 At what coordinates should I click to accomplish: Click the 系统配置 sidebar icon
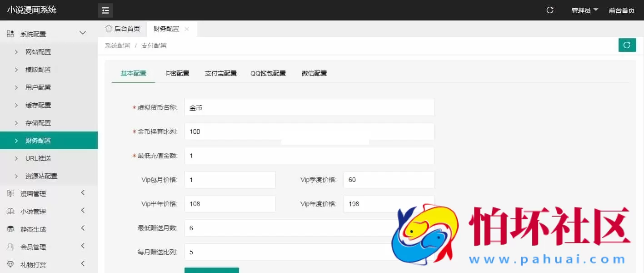point(10,33)
